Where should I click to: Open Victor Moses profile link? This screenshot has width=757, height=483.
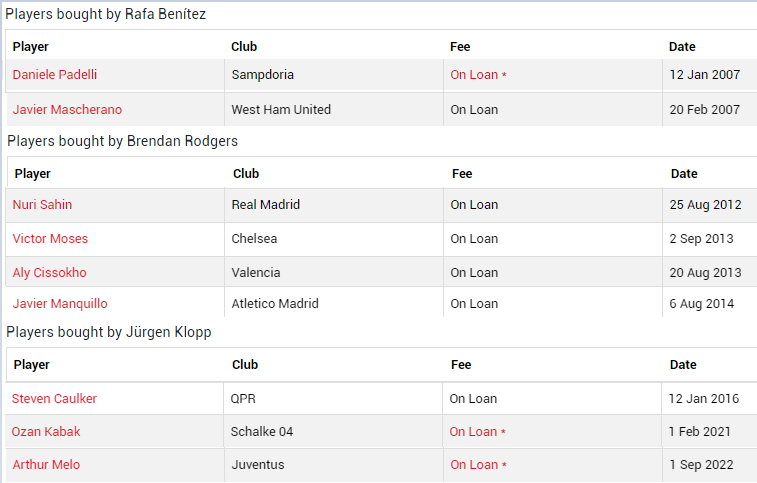(50, 239)
